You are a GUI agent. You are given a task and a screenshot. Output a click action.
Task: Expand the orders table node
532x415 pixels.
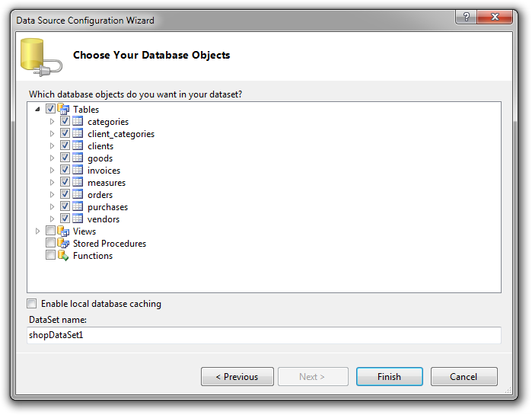coord(52,194)
